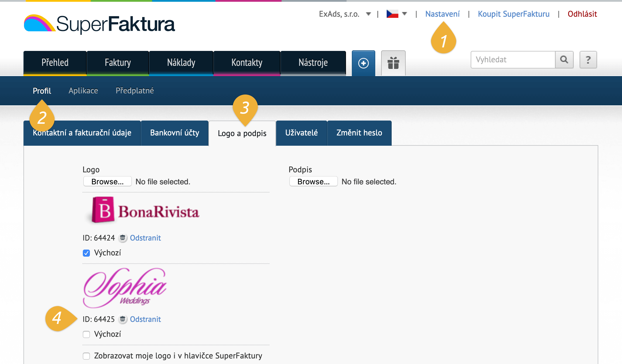The image size is (622, 364).
Task: Open the question mark help button
Action: point(588,60)
